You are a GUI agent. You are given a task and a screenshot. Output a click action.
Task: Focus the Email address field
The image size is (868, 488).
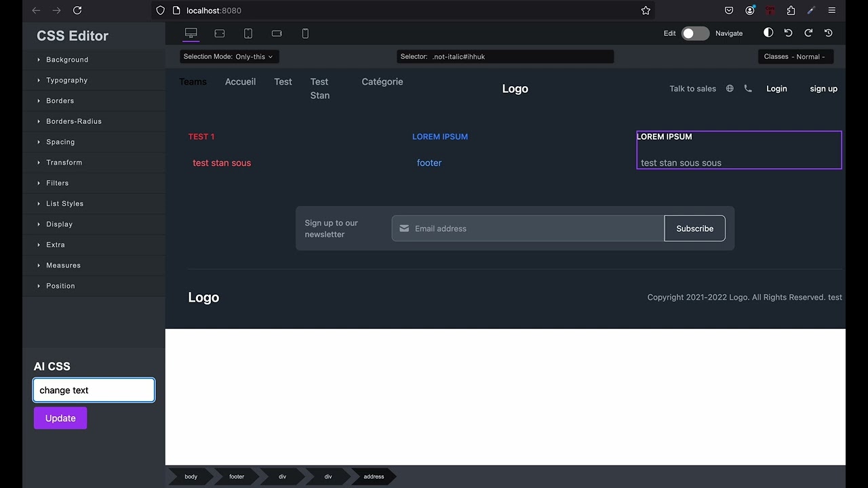(528, 228)
